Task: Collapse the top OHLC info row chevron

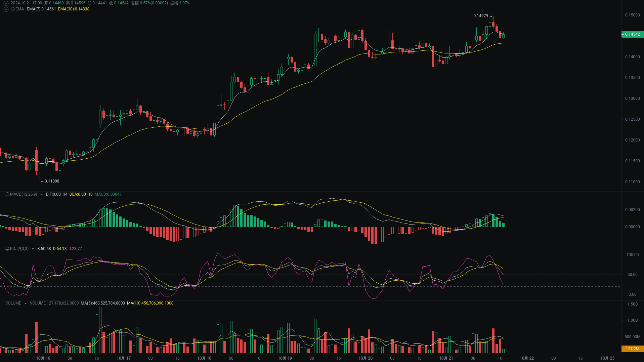Action: (6, 3)
